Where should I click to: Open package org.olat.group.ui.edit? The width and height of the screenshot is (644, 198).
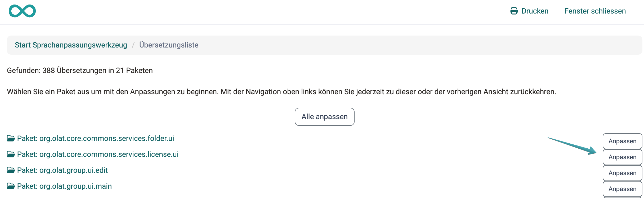pos(62,170)
